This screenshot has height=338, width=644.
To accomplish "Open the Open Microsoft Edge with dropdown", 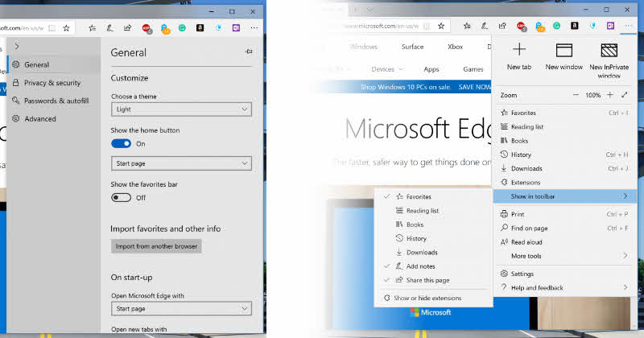I will coord(181,308).
